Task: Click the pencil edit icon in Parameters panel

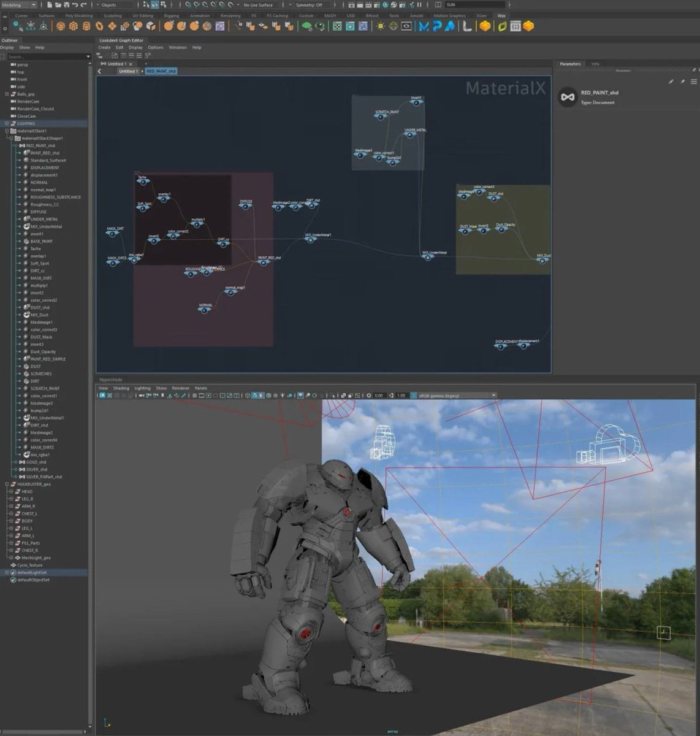Action: click(x=671, y=82)
